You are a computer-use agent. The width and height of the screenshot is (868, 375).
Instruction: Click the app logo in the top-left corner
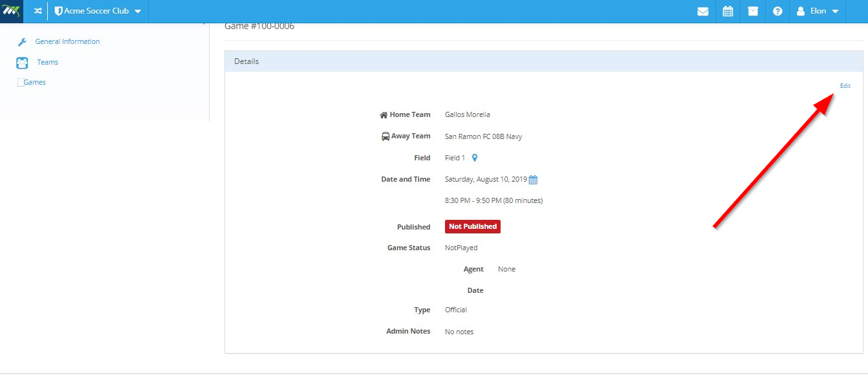[x=11, y=11]
